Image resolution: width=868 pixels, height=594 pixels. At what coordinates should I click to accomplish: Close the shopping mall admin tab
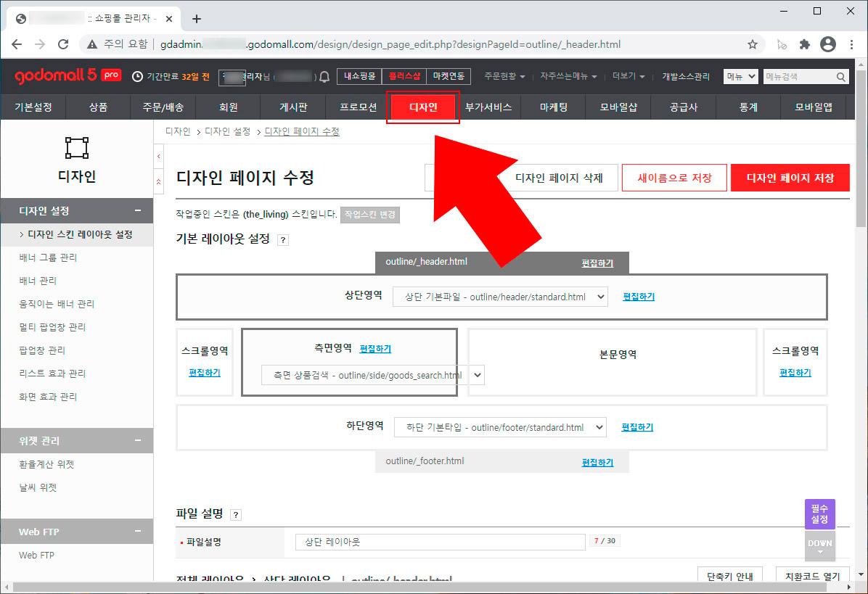[169, 19]
